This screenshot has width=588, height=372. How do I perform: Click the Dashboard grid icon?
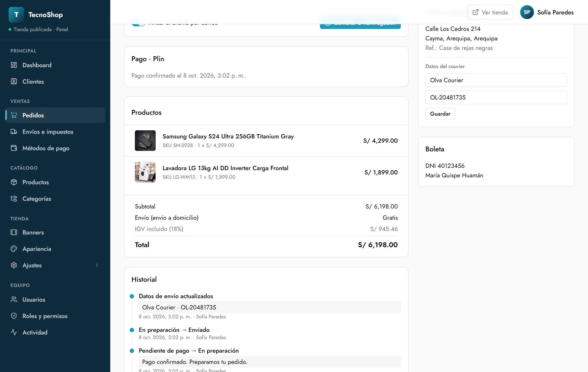click(14, 65)
